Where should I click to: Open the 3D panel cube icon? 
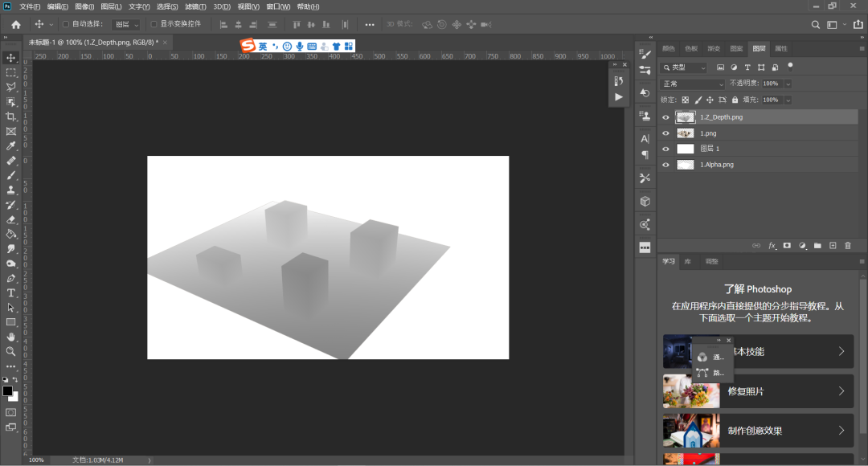[645, 202]
